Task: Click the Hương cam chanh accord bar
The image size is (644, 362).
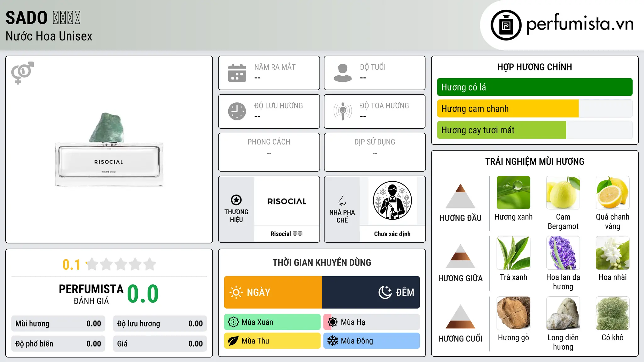Action: 535,108
